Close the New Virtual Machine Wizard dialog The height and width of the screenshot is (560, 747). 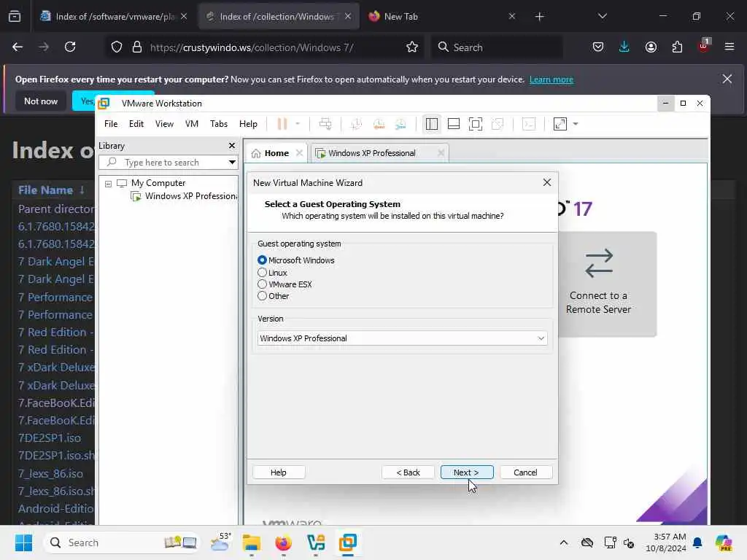(x=547, y=183)
